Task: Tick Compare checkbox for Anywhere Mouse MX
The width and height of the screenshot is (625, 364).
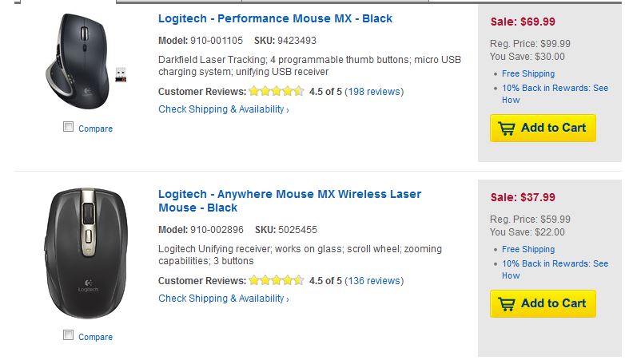Action: pos(69,335)
